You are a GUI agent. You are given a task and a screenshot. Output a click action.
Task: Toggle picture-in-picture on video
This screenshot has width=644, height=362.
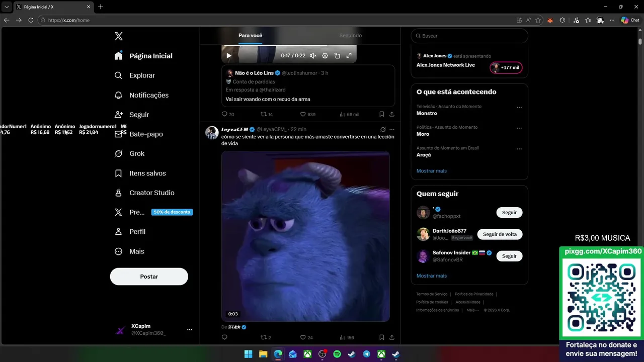point(337,56)
